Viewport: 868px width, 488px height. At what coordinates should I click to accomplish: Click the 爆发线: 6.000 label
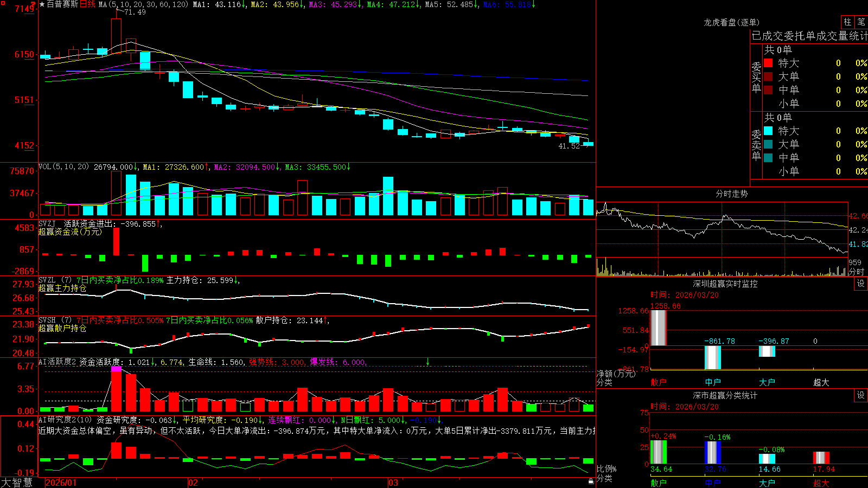coord(338,362)
